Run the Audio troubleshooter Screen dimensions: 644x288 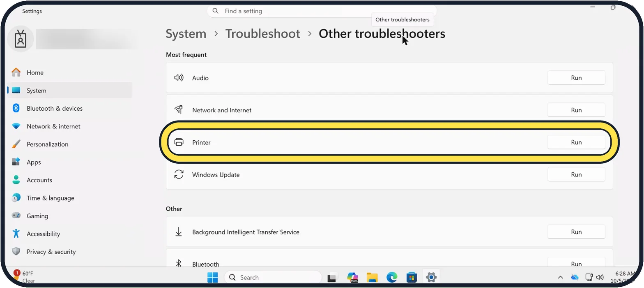(x=576, y=78)
